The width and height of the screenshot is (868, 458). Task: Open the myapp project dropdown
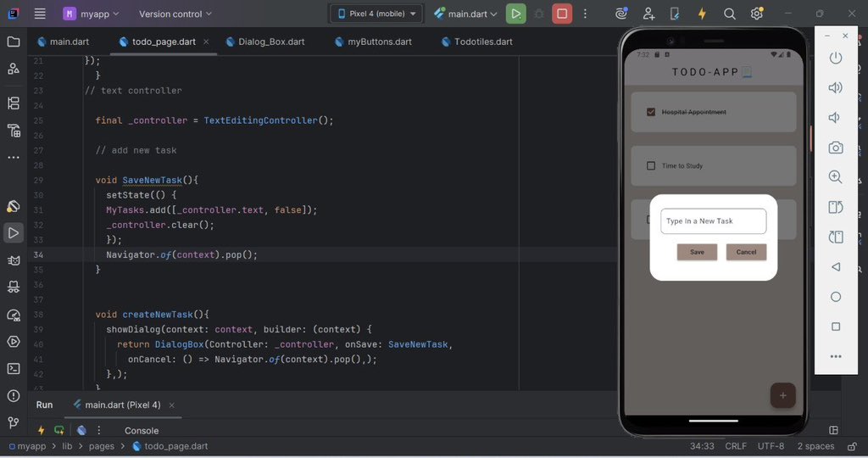tap(92, 14)
